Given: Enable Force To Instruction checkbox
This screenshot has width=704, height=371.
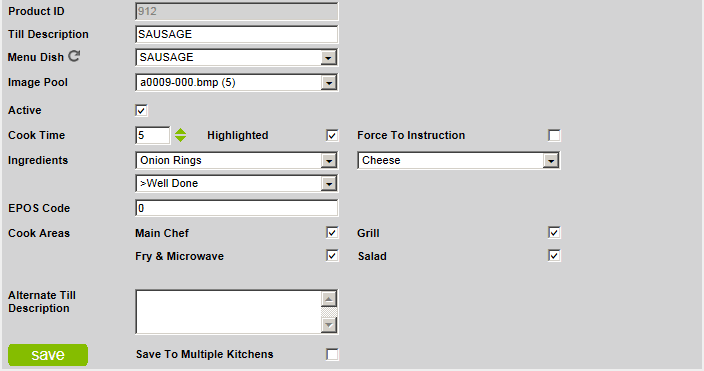Looking at the screenshot, I should pos(554,136).
